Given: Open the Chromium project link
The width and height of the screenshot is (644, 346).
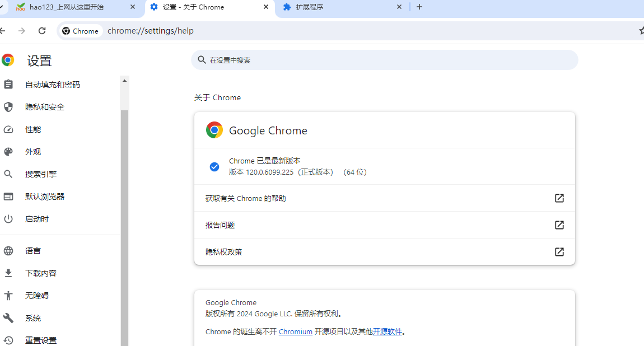Looking at the screenshot, I should coord(295,331).
